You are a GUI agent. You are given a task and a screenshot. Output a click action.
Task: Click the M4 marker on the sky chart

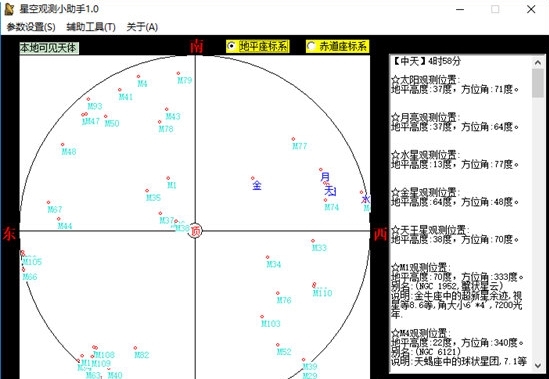[x=138, y=76]
